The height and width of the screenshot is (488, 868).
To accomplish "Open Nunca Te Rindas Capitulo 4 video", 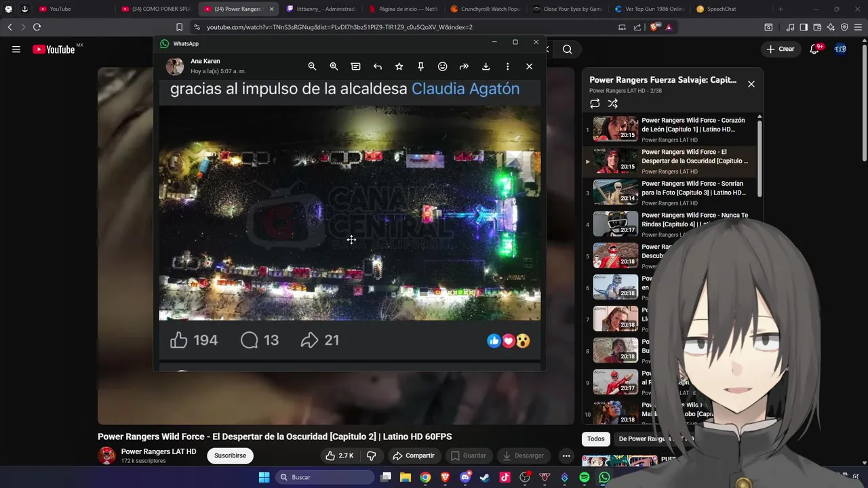I will tap(671, 224).
